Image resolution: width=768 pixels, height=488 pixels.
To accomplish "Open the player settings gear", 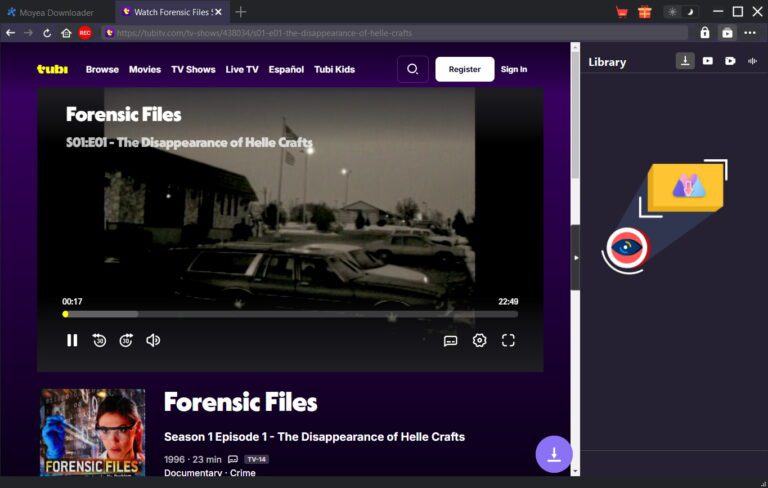I will click(x=479, y=340).
